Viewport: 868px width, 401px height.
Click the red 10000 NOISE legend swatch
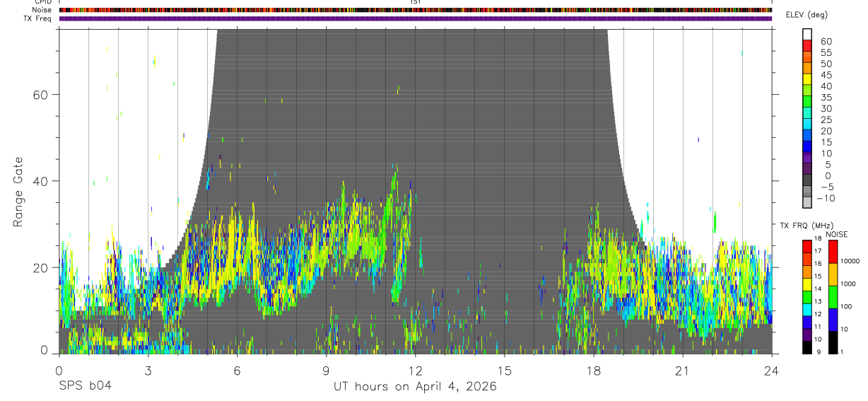click(833, 252)
